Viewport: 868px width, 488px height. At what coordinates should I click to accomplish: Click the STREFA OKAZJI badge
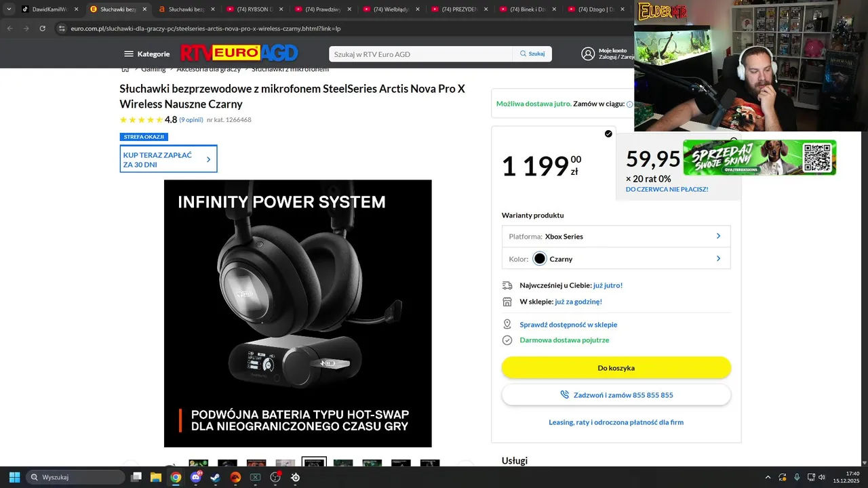pos(144,137)
